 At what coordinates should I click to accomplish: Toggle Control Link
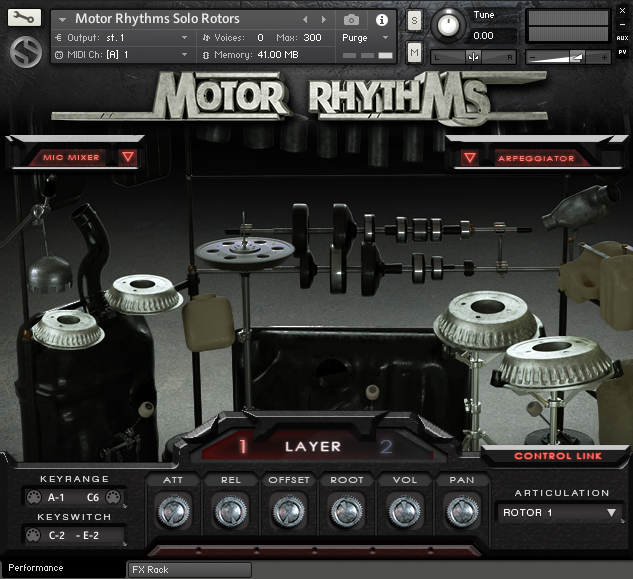tap(558, 456)
